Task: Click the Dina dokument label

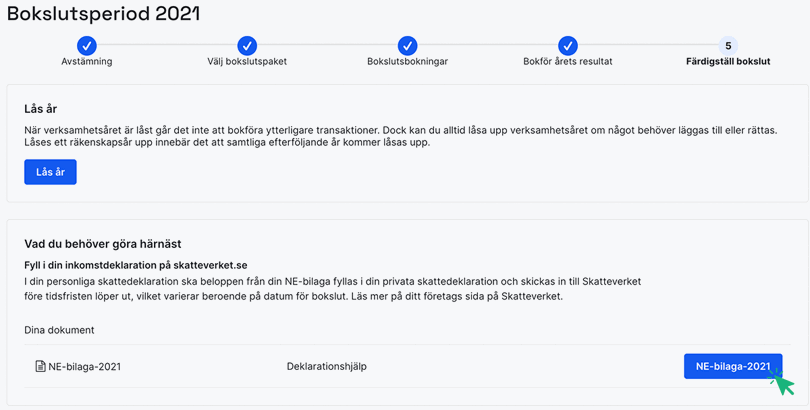Action: pos(59,330)
